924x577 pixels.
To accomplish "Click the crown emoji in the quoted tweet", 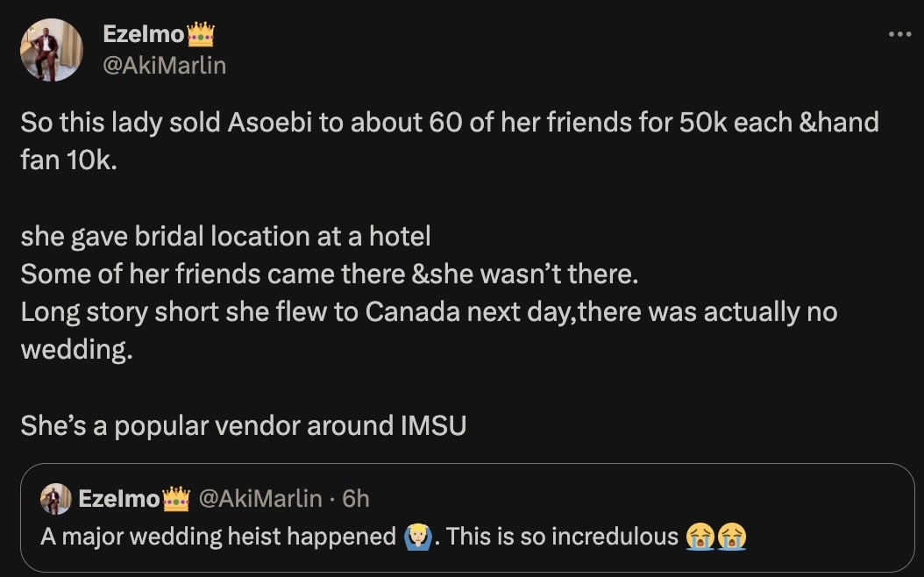I will coord(176,499).
